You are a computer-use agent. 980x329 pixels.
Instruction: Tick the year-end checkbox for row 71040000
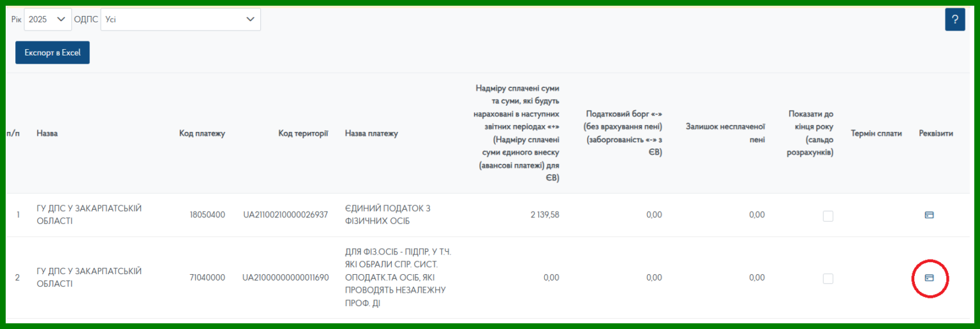(828, 279)
